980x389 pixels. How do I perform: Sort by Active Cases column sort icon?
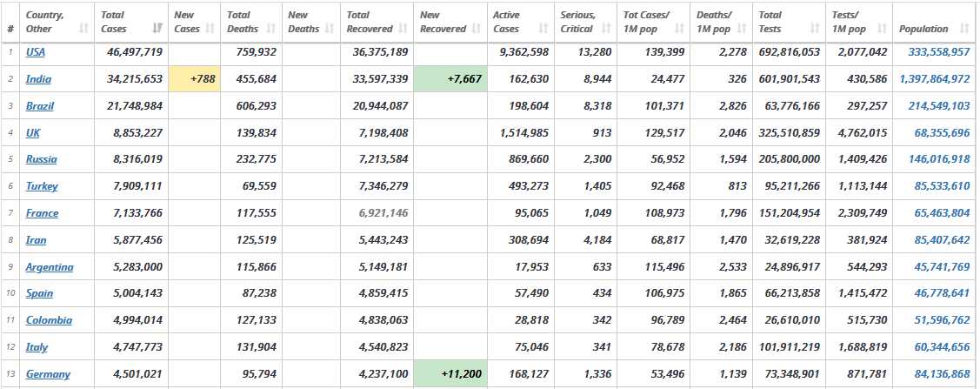tap(543, 29)
